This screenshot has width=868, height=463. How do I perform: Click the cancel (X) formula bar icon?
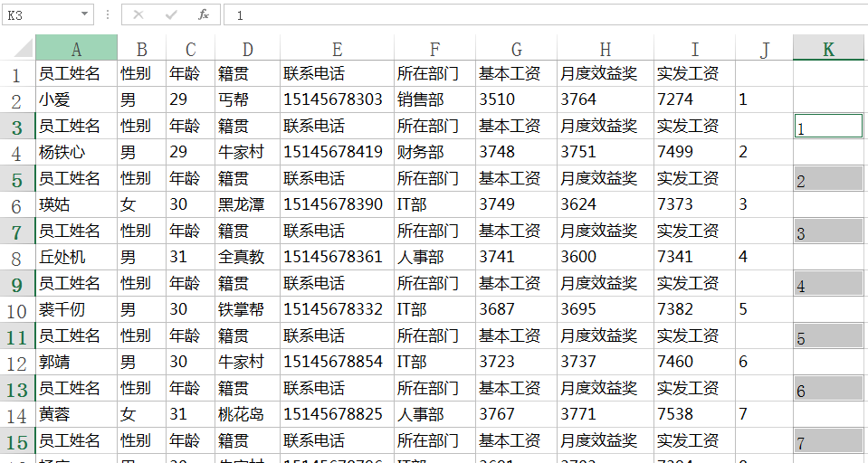click(x=138, y=15)
